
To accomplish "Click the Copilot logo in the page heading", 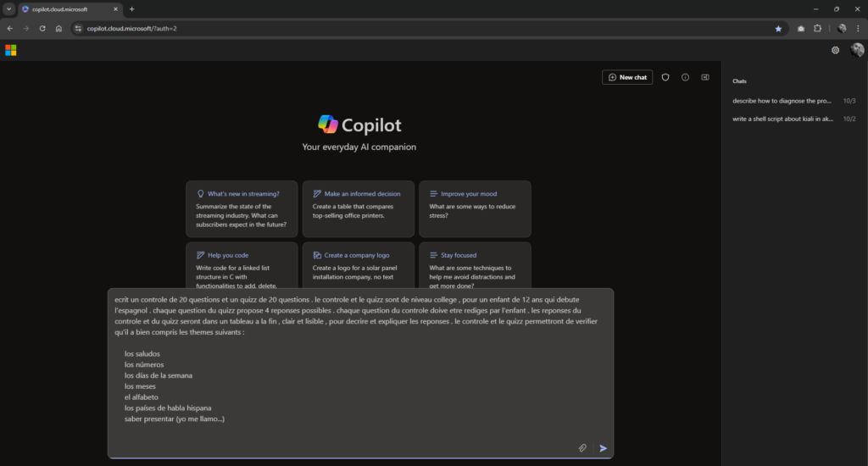I will coord(328,125).
